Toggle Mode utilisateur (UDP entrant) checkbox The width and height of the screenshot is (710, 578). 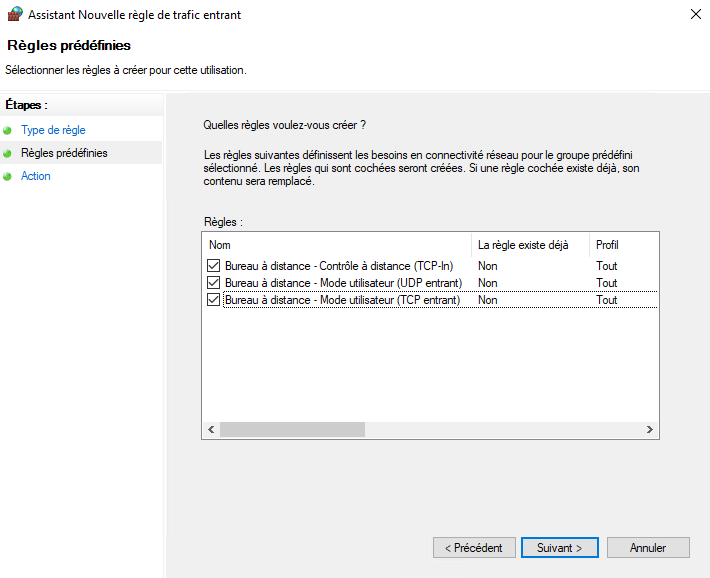[x=213, y=283]
